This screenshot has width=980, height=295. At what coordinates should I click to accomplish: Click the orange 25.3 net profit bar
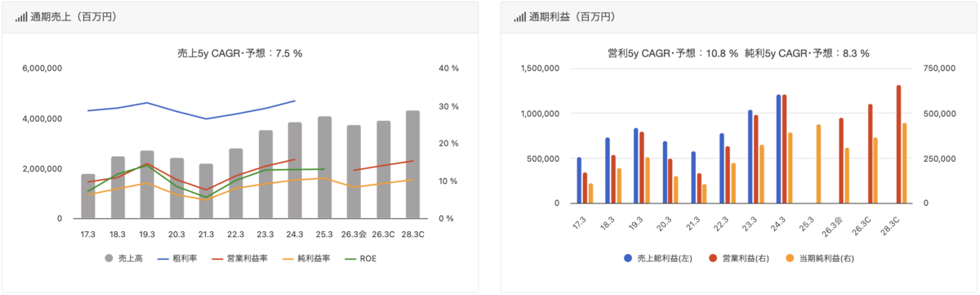818,163
